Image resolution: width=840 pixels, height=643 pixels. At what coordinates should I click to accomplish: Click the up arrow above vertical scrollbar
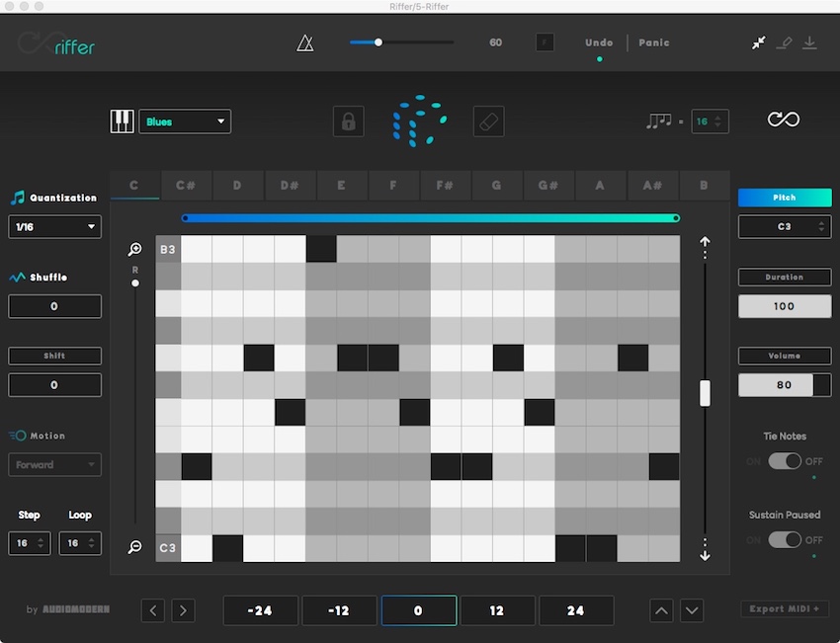tap(705, 242)
